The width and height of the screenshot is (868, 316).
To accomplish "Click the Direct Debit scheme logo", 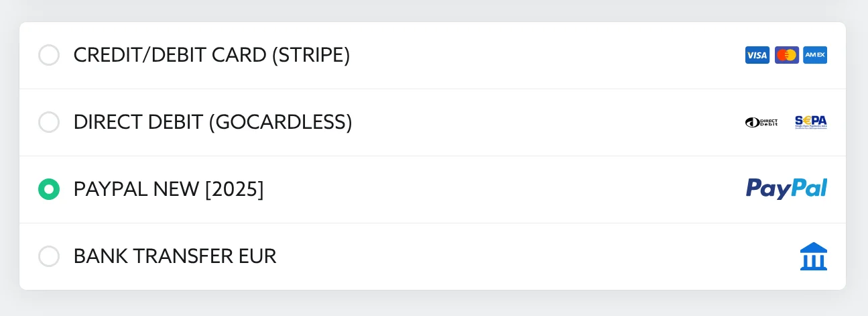I will coord(761,122).
